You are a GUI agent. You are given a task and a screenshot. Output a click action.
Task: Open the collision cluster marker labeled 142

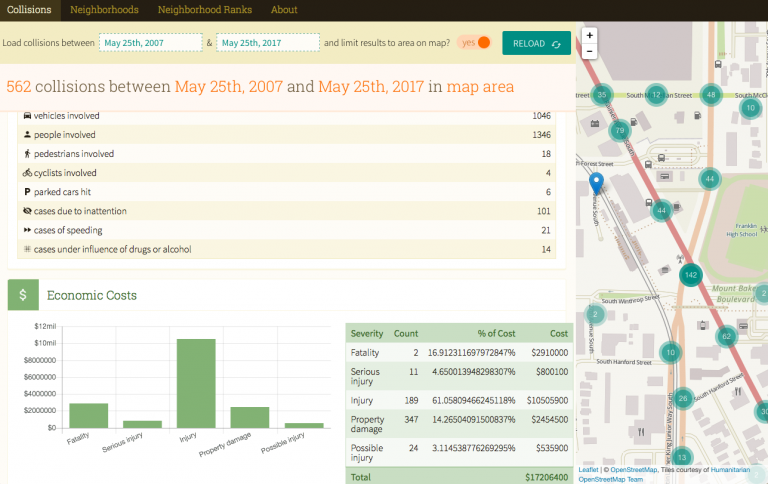[689, 275]
